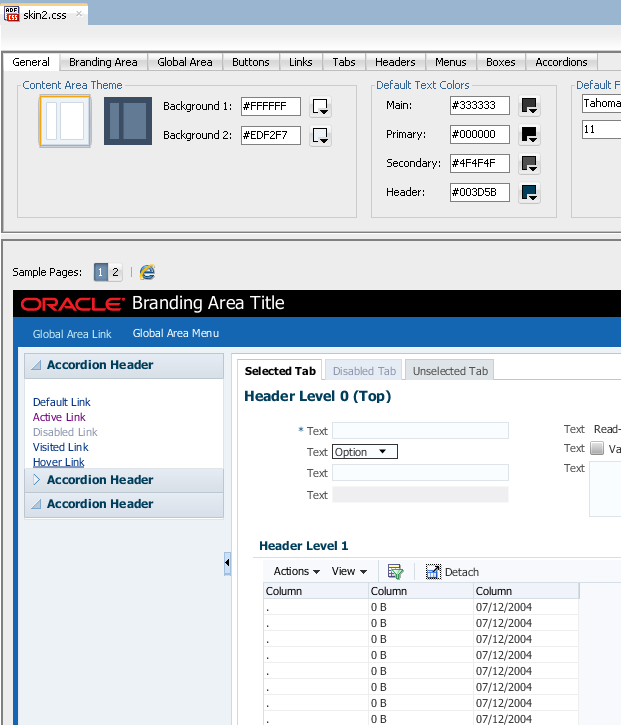Switch to sample page 2

pyautogui.click(x=115, y=272)
